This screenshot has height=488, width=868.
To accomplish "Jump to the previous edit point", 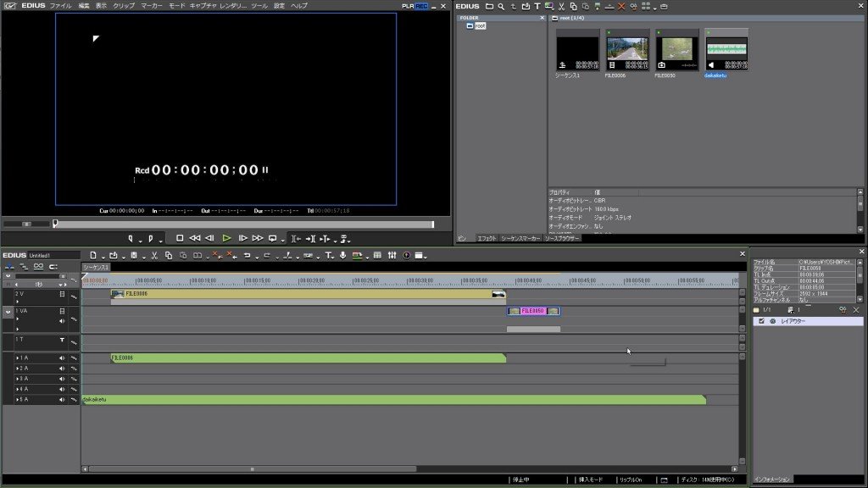I will pyautogui.click(x=296, y=238).
